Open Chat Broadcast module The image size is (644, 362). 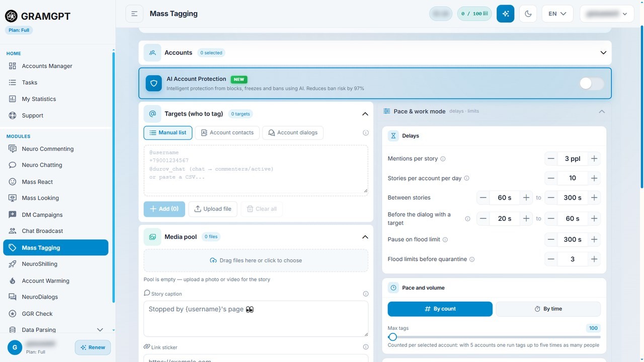click(x=56, y=231)
